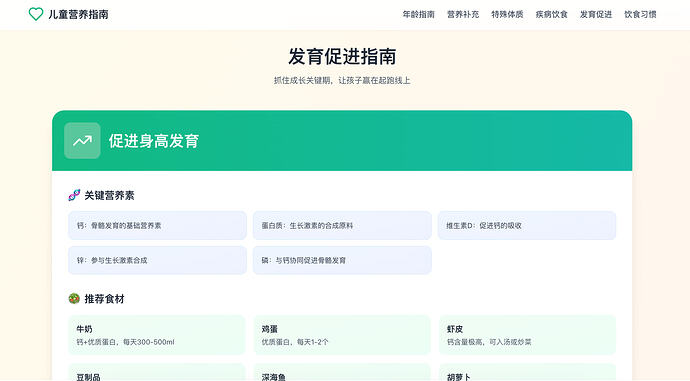
Task: Click the 促进身高发育 banner title
Action: click(154, 141)
